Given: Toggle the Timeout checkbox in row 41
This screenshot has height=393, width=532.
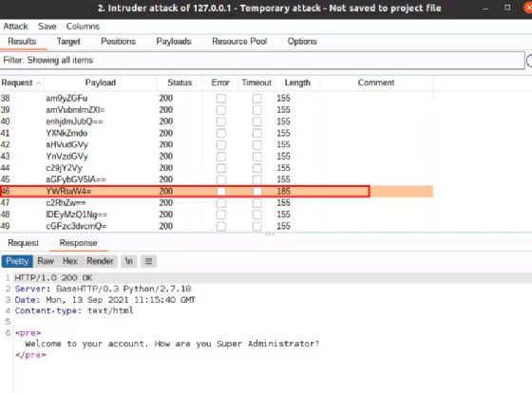Looking at the screenshot, I should pyautogui.click(x=257, y=133).
